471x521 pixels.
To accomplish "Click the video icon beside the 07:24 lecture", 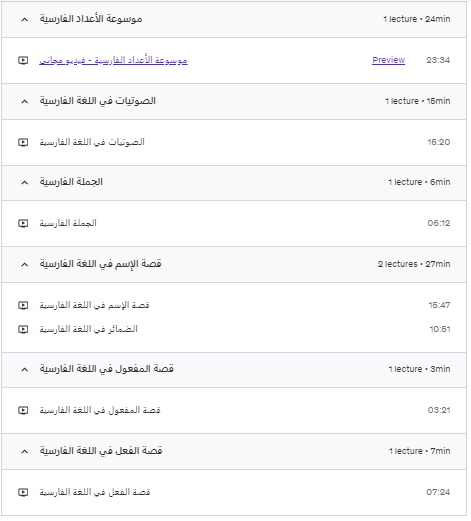I will click(x=23, y=492).
